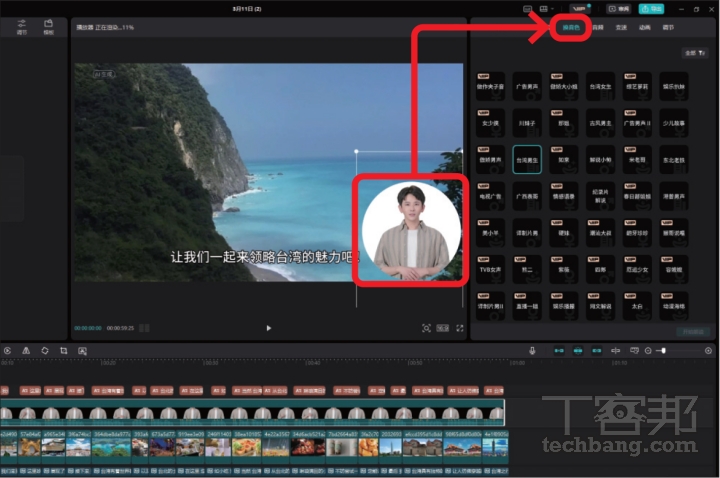The width and height of the screenshot is (720, 478).
Task: Zoom out timeline with the minus circle icon
Action: [x=648, y=351]
